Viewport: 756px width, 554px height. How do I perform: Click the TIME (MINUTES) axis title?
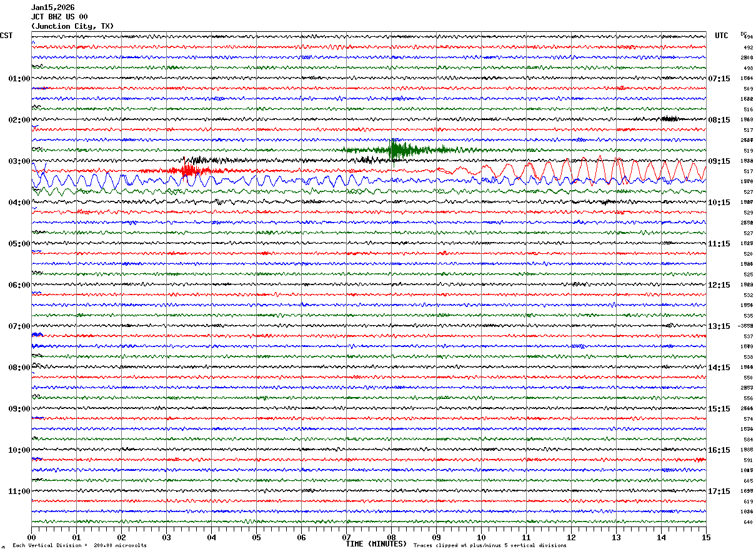(376, 544)
